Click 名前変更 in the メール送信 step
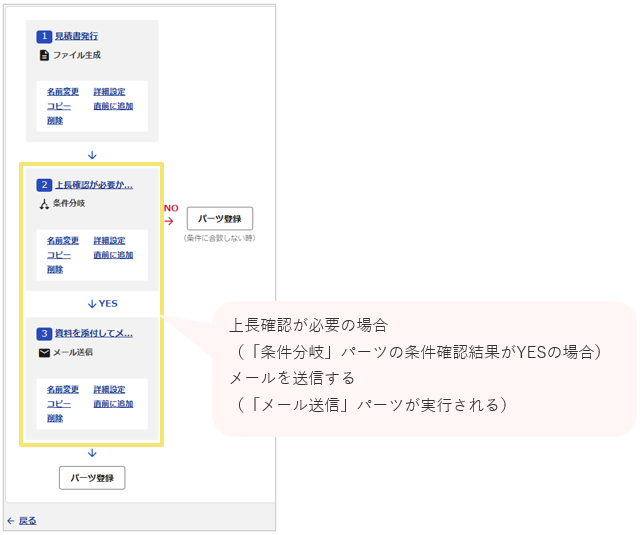 tap(62, 390)
